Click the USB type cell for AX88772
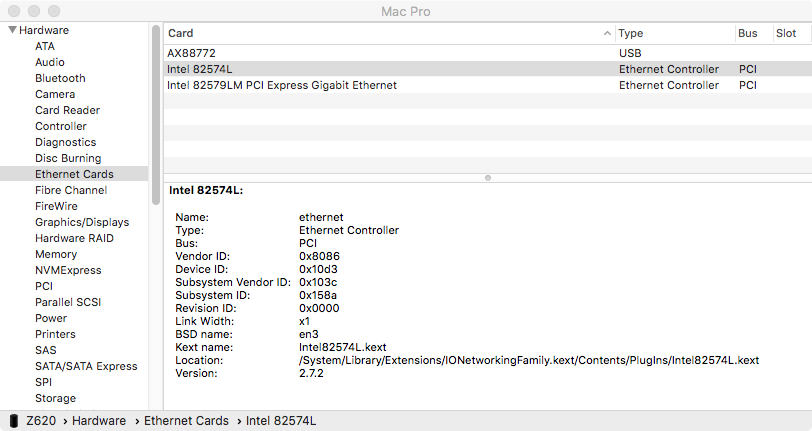812x431 pixels. point(630,53)
